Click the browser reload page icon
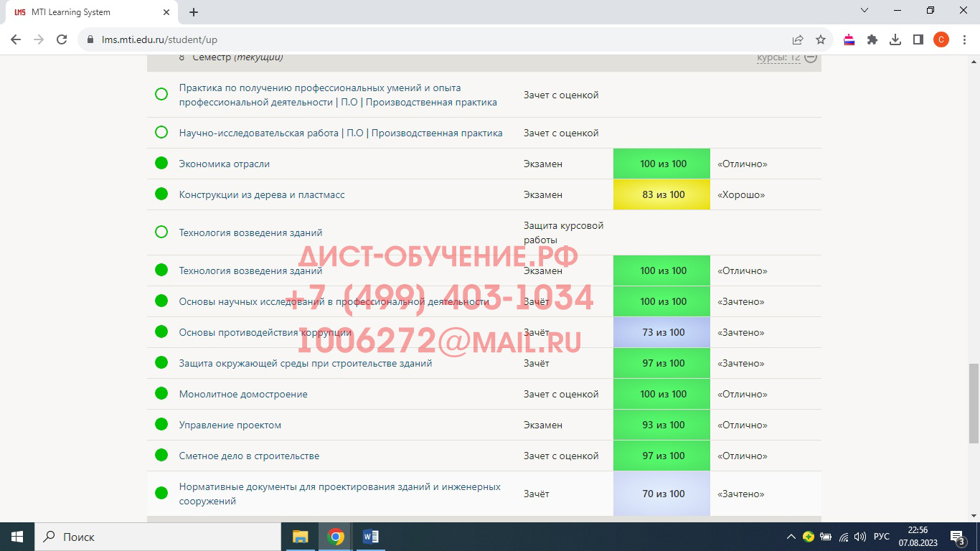 (x=62, y=39)
